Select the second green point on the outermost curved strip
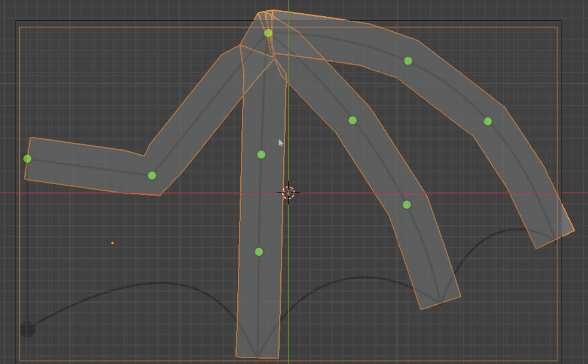Image resolution: width=588 pixels, height=364 pixels. point(488,121)
